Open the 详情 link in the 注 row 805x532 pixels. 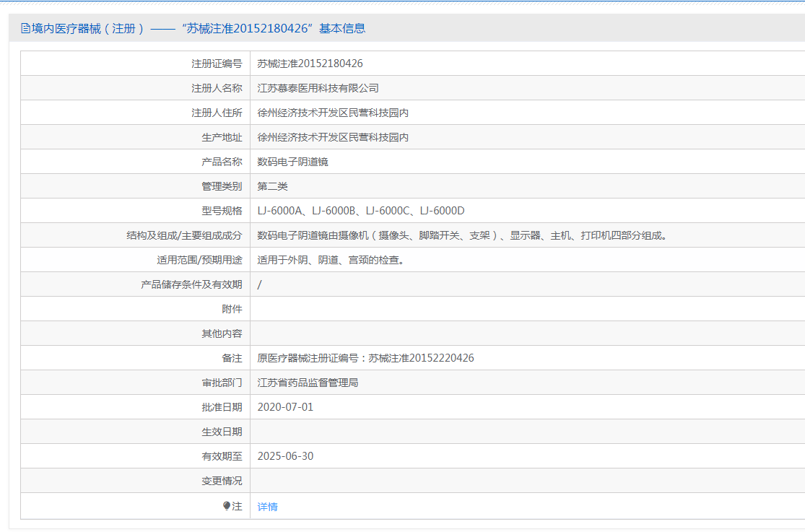coord(267,507)
